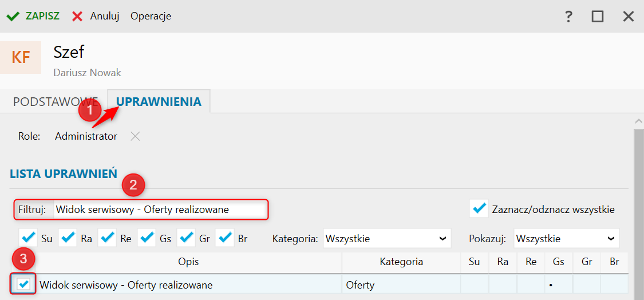644x300 pixels.
Task: Switch to the PODSTAWOWE tab
Action: 56,102
